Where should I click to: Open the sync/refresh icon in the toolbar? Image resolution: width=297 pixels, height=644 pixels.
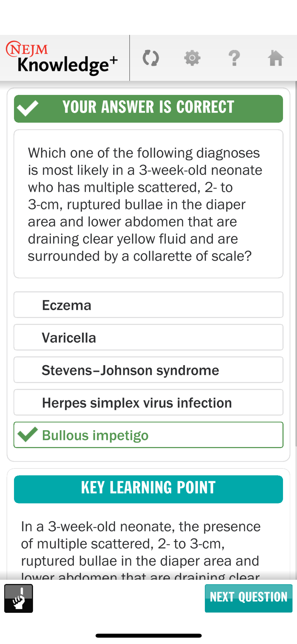(x=151, y=58)
